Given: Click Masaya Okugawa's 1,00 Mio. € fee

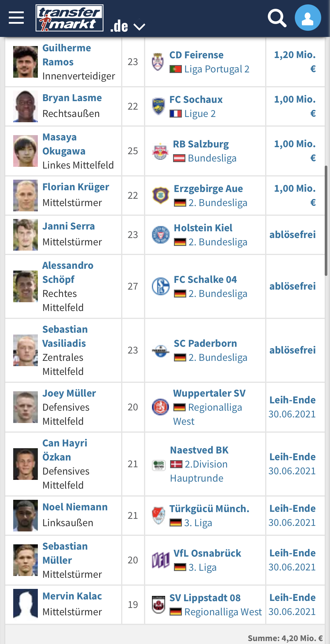Looking at the screenshot, I should tap(295, 151).
